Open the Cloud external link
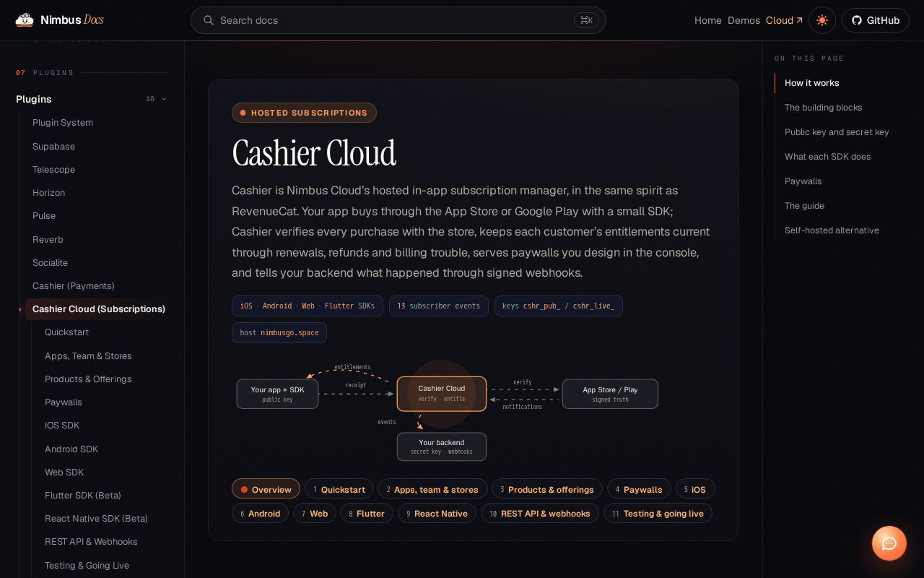This screenshot has height=578, width=924. pyautogui.click(x=784, y=20)
